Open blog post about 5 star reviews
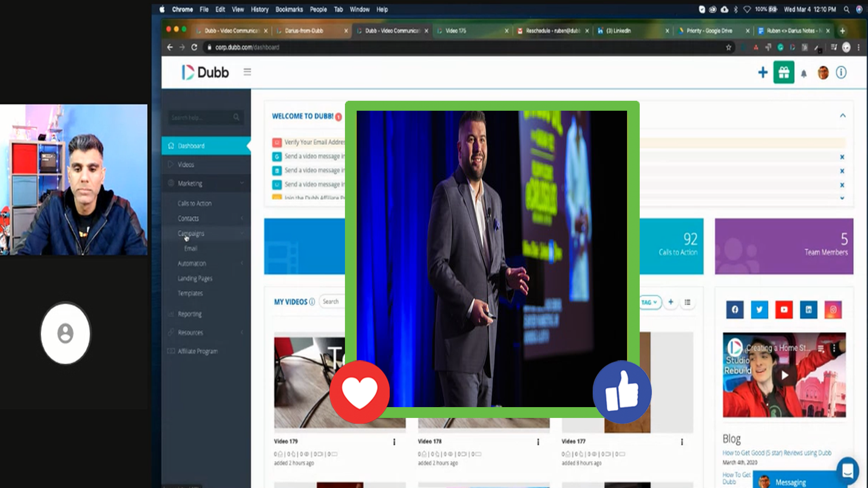This screenshot has width=868, height=488. [777, 453]
